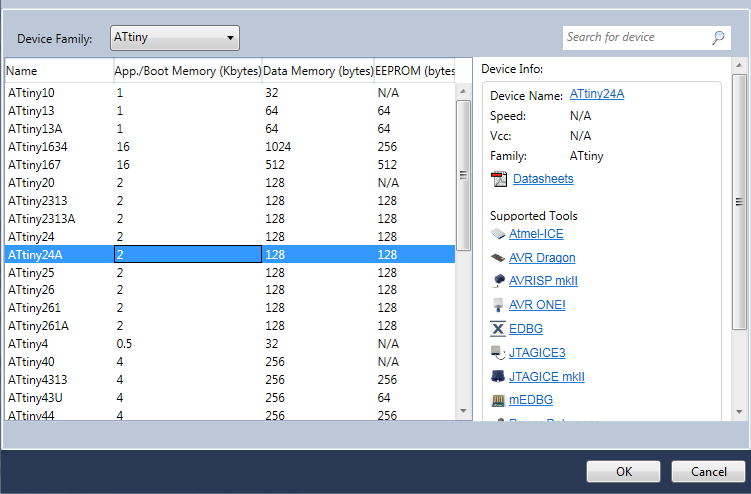Select the ATtiny10 row
The height and width of the screenshot is (494, 751).
(230, 92)
